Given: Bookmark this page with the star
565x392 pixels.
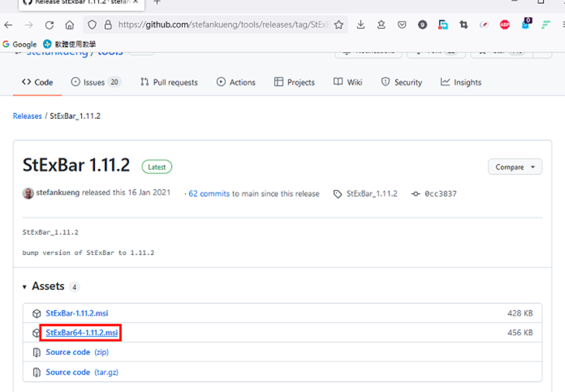Looking at the screenshot, I should 339,25.
